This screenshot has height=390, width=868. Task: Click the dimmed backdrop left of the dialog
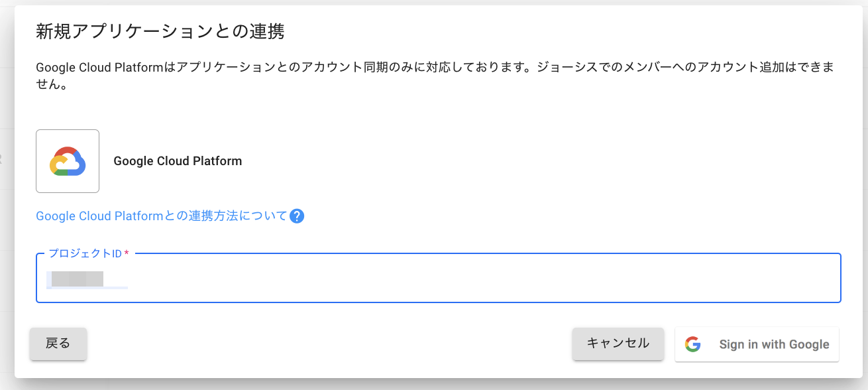7,199
